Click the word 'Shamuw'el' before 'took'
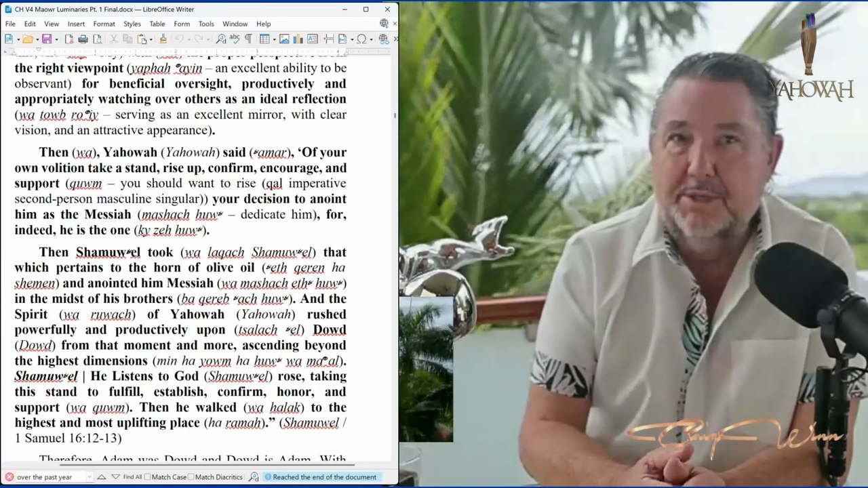868x488 pixels. [108, 252]
